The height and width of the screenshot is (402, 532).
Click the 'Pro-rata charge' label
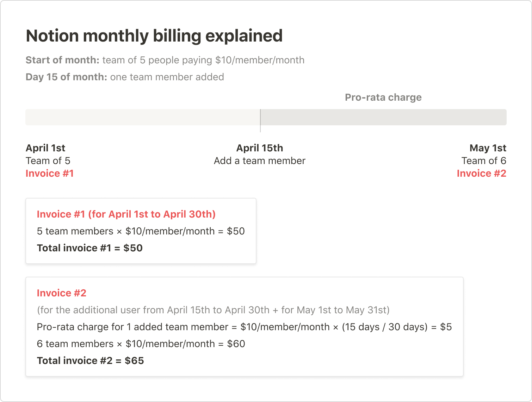[x=383, y=98]
